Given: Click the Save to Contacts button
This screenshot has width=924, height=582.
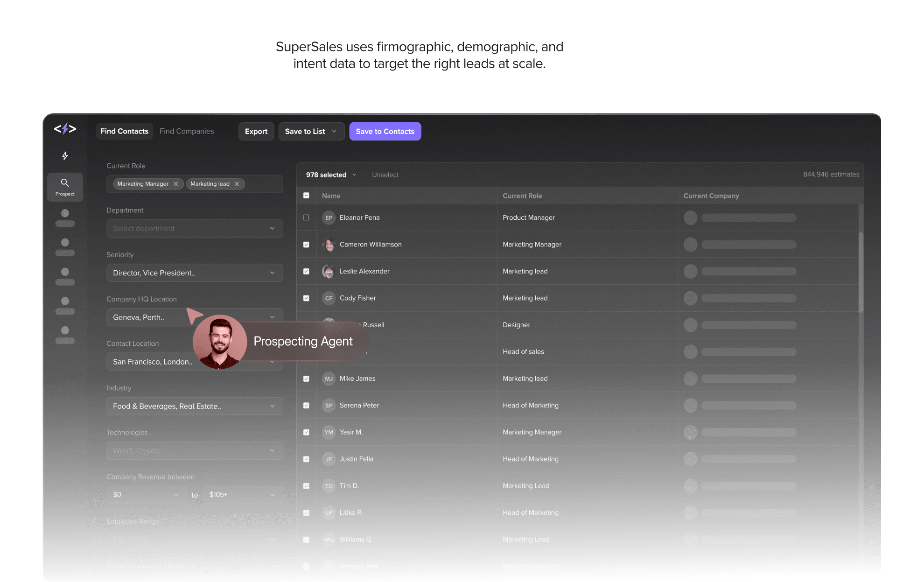Looking at the screenshot, I should [x=385, y=132].
